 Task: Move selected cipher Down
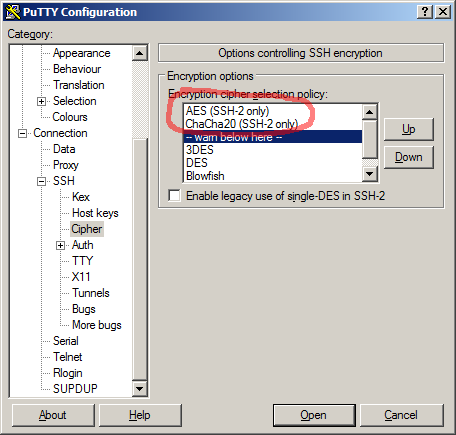409,157
